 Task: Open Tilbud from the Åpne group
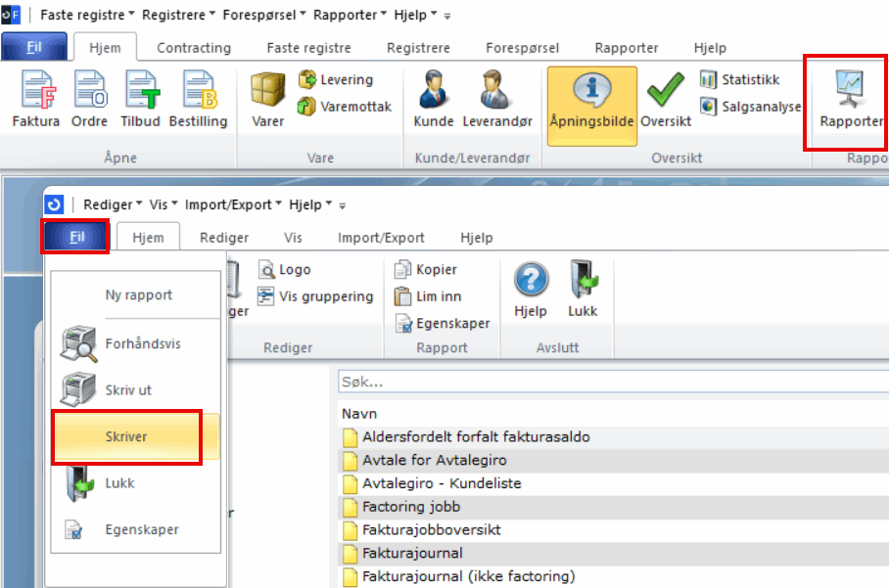[x=141, y=100]
